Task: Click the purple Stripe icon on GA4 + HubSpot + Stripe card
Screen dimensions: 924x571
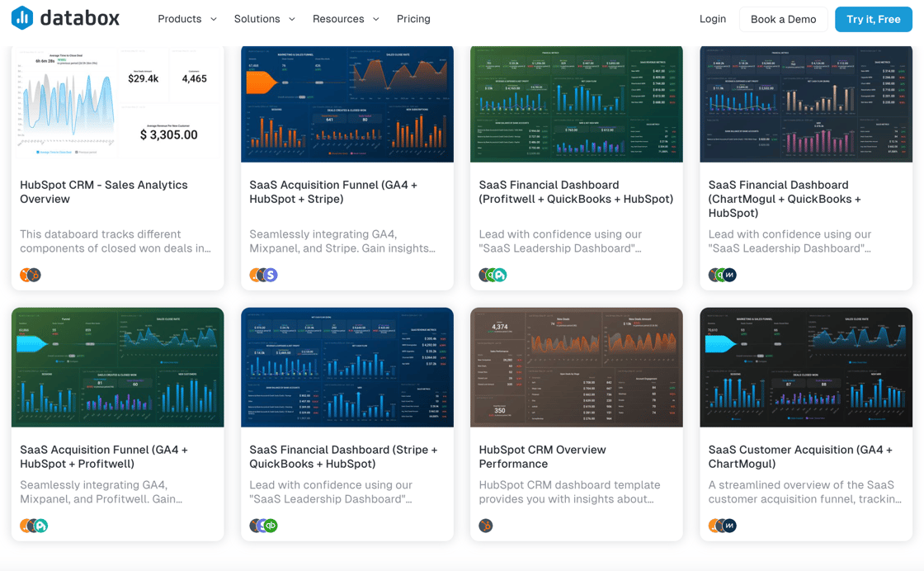Action: click(271, 275)
